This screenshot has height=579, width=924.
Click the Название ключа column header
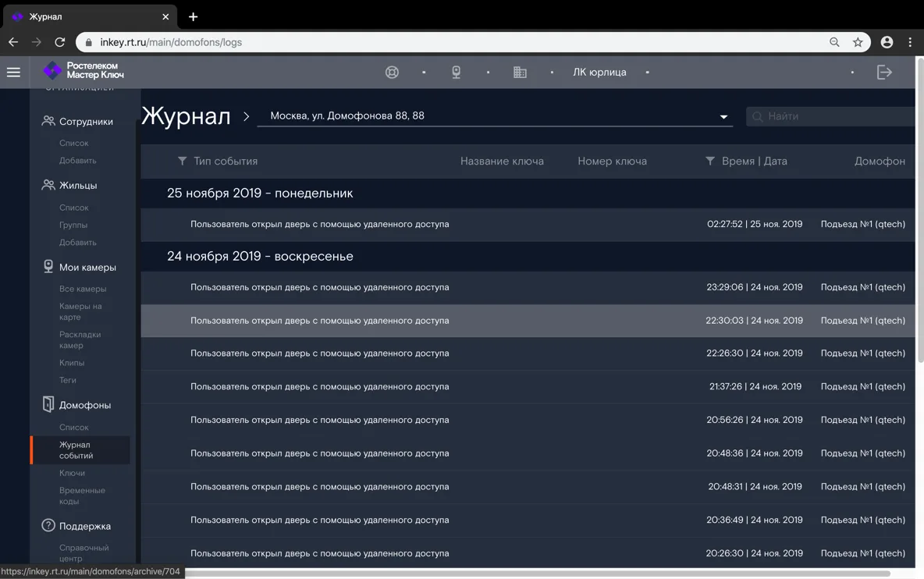pyautogui.click(x=502, y=161)
